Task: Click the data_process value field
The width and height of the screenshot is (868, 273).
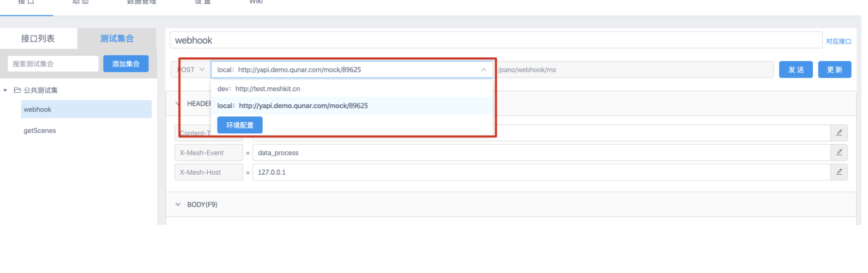Action: point(541,152)
